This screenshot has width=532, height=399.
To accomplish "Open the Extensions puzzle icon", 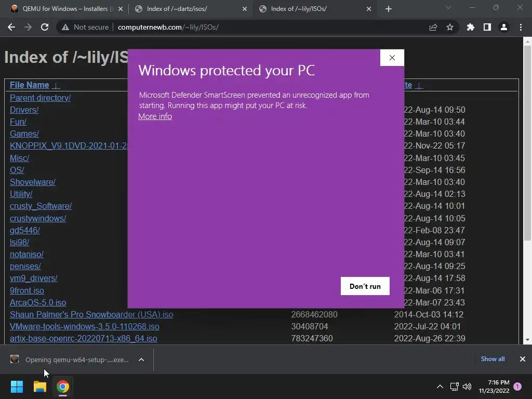I will (470, 27).
